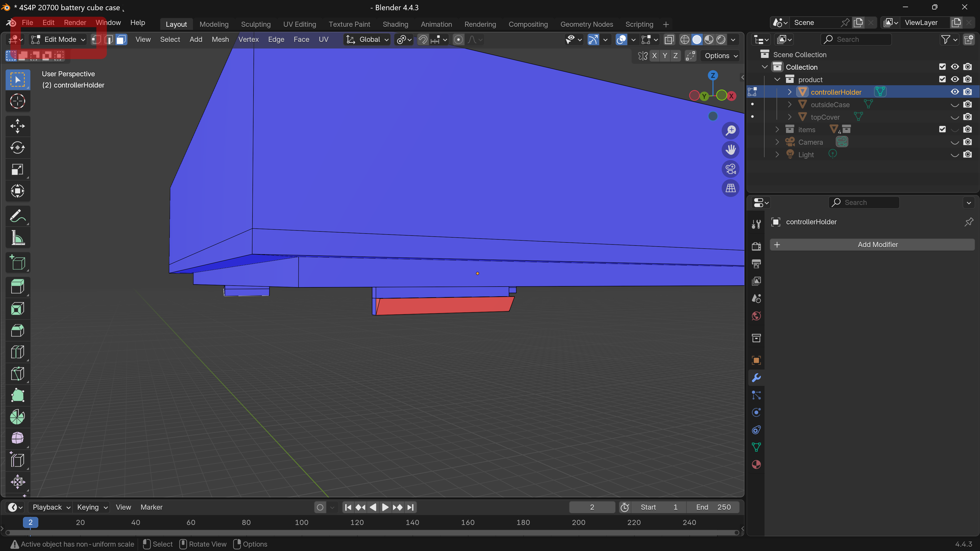Screen dimensions: 980x551
Task: Click the outliner Search field
Action: point(856,39)
